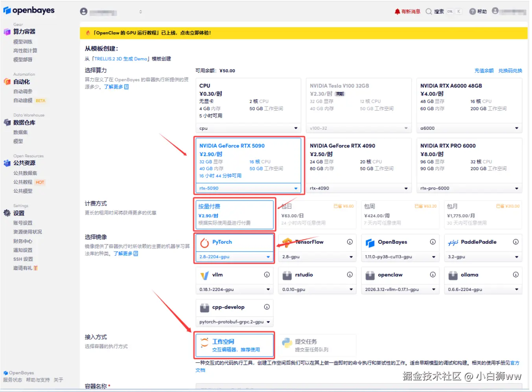Open 模型训练 in the sidebar
This screenshot has width=532, height=392.
tap(23, 42)
